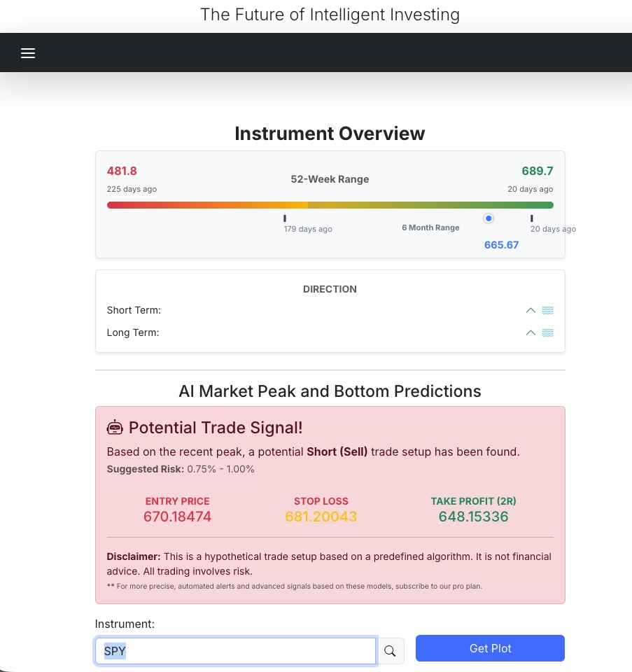Focus the Instrument text field containing SPY
The image size is (632, 672).
click(235, 651)
